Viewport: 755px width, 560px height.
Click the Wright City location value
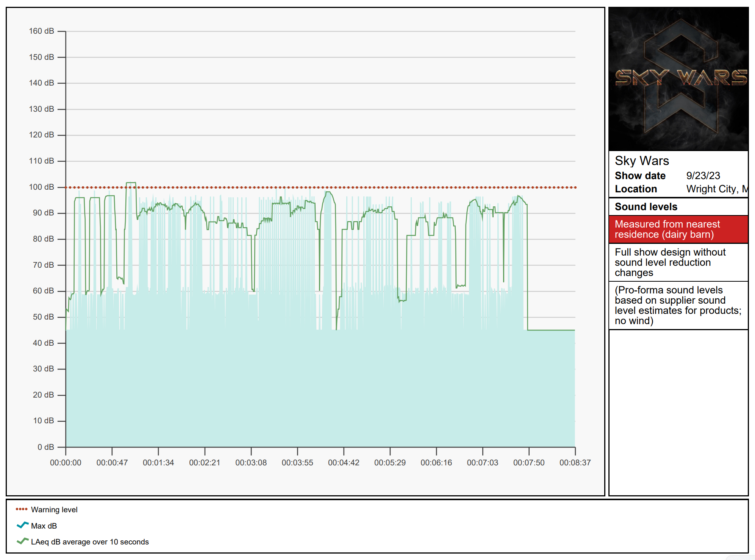716,189
